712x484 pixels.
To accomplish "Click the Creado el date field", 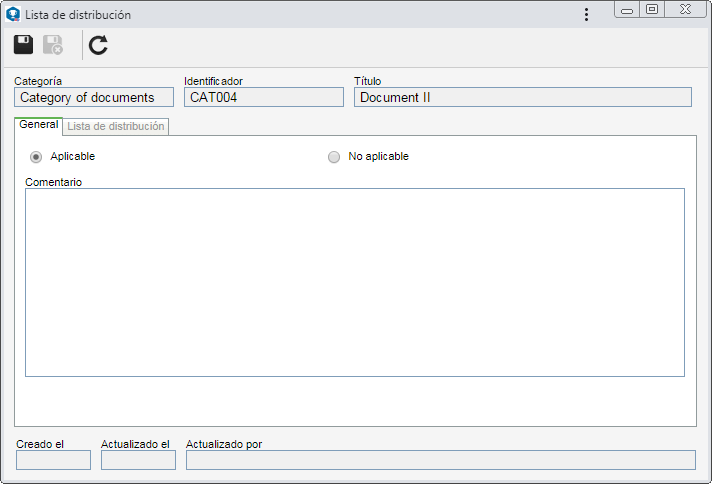I will click(54, 460).
